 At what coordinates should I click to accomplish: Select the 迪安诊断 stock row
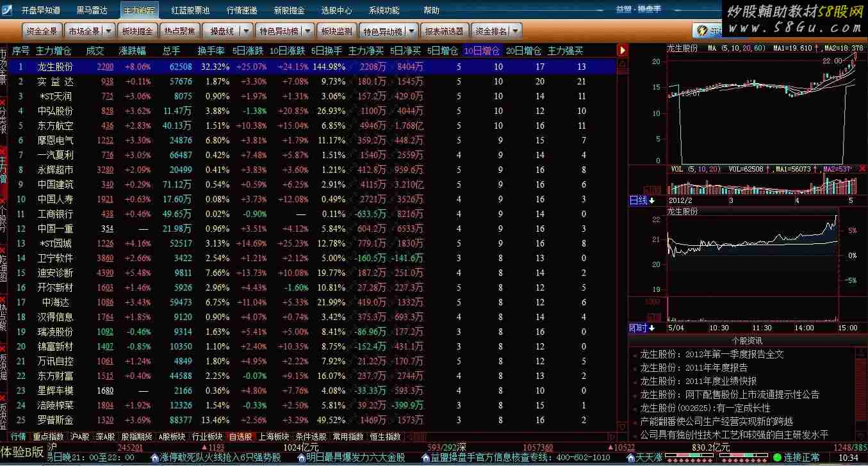[x=314, y=273]
